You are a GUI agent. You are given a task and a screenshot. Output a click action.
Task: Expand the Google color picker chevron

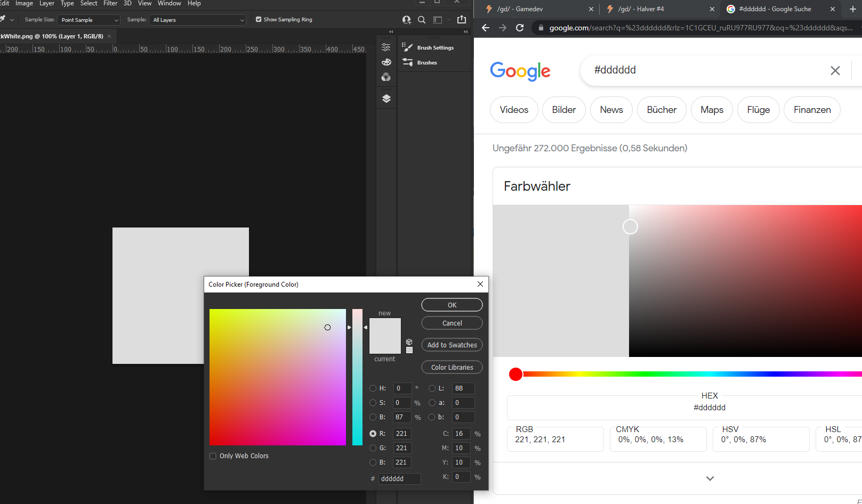coord(710,478)
